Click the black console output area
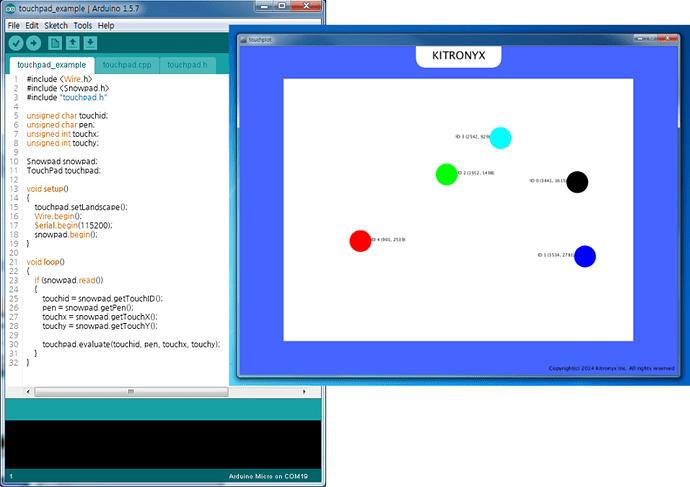 pos(163,444)
